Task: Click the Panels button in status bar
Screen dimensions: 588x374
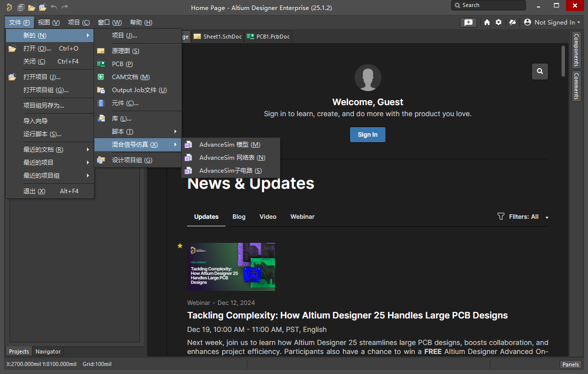Action: [570, 364]
